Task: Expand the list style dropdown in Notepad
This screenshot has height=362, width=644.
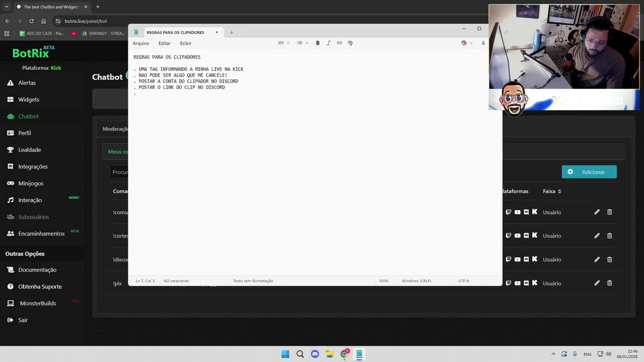Action: point(302,43)
